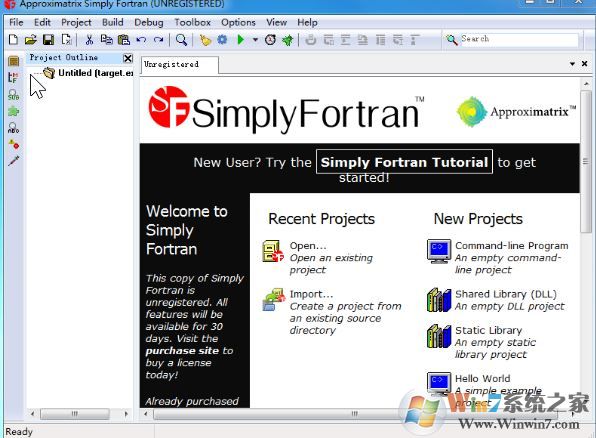Click Open... under Recent Projects
Image resolution: width=596 pixels, height=438 pixels.
click(x=308, y=246)
